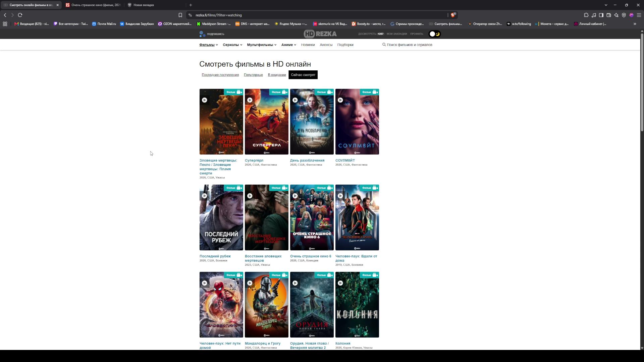Play the Последний рубеж poster play icon
The image size is (644, 362).
tap(205, 196)
